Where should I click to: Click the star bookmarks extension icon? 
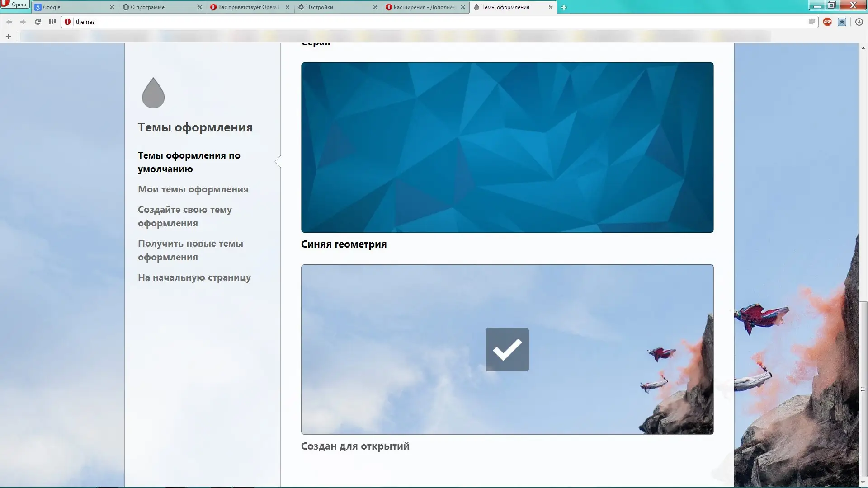click(842, 22)
